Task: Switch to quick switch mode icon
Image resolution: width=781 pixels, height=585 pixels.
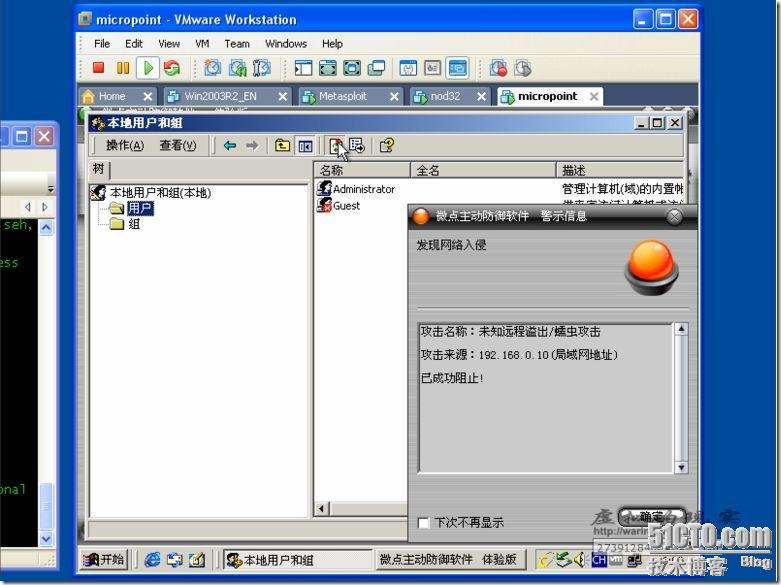Action: [327, 68]
